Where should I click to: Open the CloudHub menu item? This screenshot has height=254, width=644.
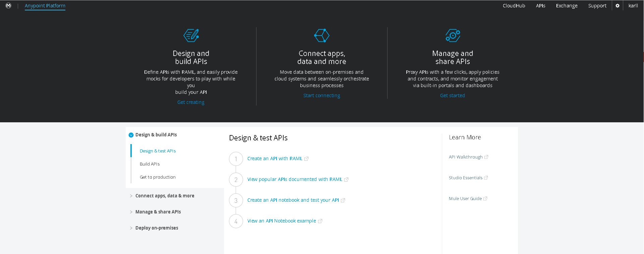click(514, 6)
